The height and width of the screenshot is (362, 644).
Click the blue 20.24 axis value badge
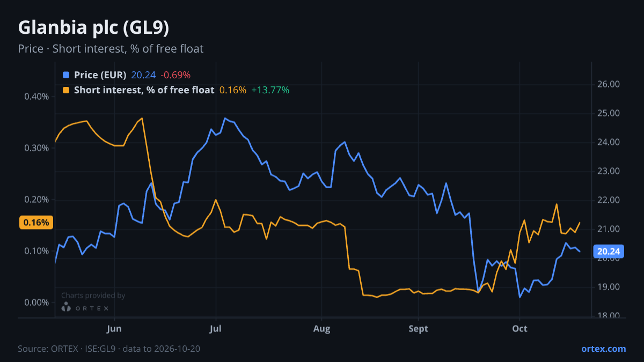(609, 251)
